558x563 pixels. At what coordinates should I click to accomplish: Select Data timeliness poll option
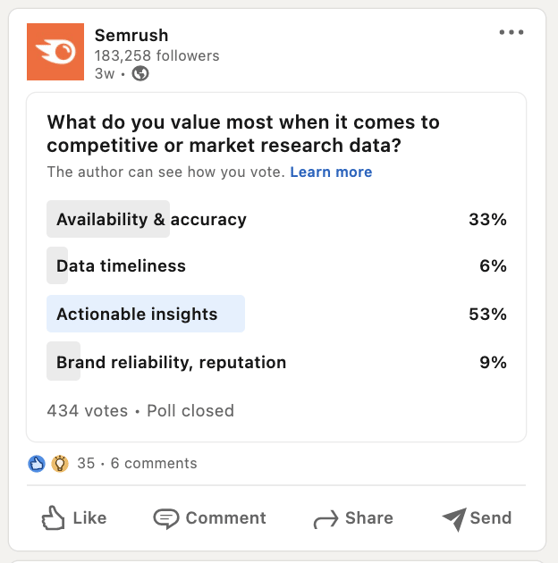click(x=276, y=266)
